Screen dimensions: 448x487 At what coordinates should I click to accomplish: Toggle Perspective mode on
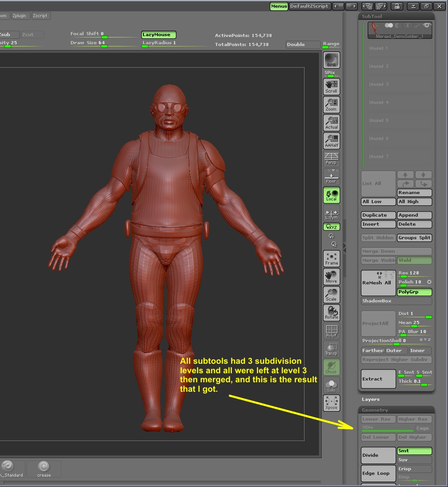(x=332, y=158)
